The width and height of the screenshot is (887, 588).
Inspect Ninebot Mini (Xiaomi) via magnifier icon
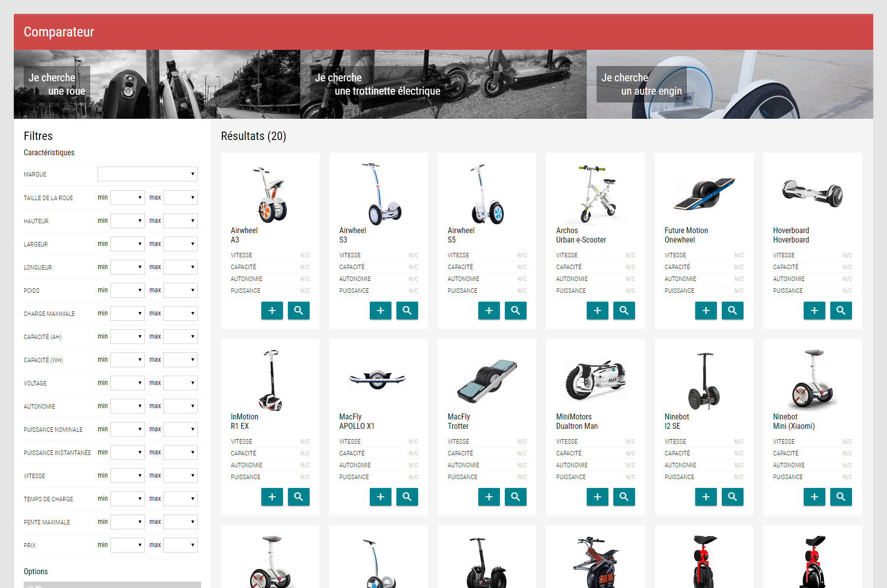coord(841,497)
